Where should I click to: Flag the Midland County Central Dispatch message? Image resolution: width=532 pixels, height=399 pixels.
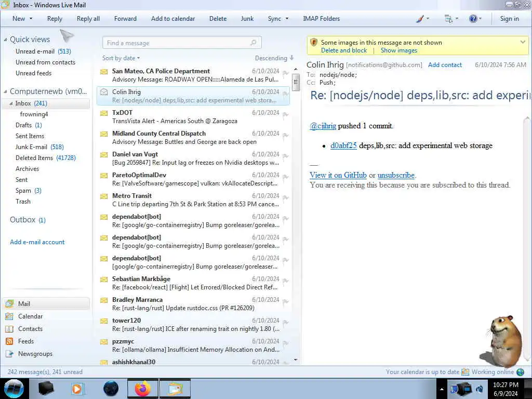coord(286,136)
